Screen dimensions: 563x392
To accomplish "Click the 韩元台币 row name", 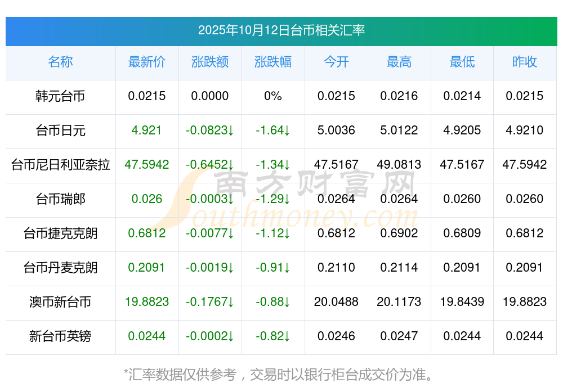I will [60, 96].
